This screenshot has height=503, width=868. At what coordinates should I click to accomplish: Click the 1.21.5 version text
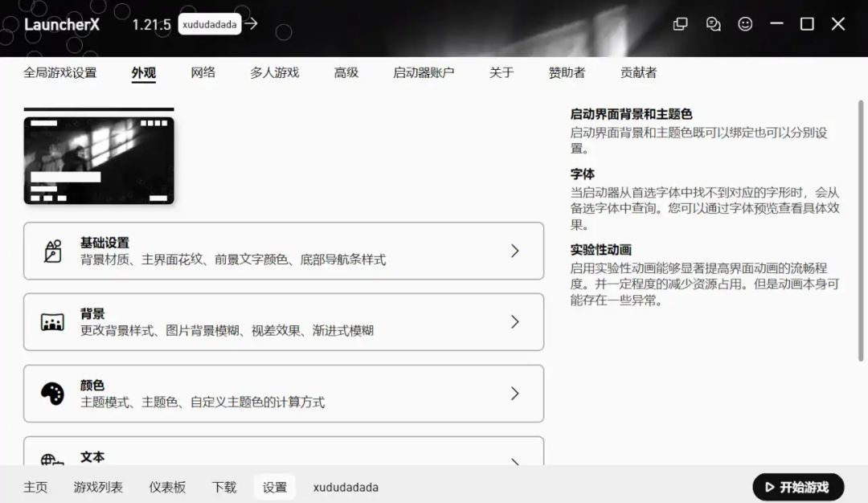click(x=151, y=25)
